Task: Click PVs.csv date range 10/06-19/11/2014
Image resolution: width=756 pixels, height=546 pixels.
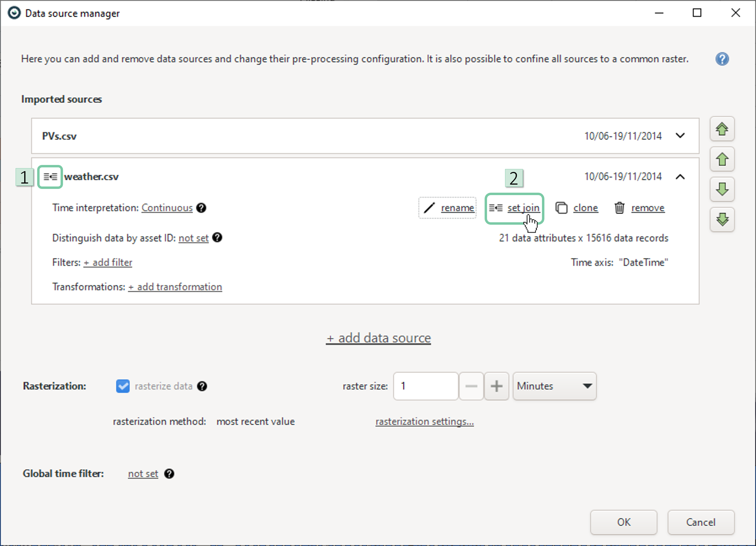Action: pos(623,136)
